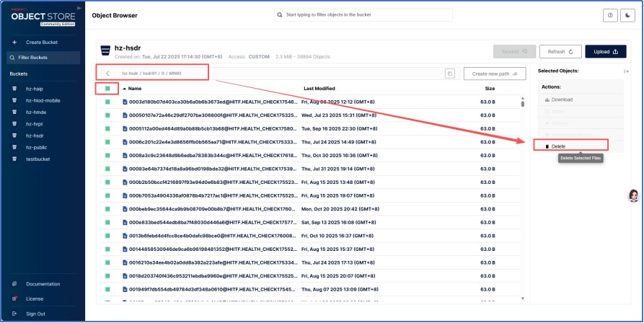Sort the list by the Name column

134,88
